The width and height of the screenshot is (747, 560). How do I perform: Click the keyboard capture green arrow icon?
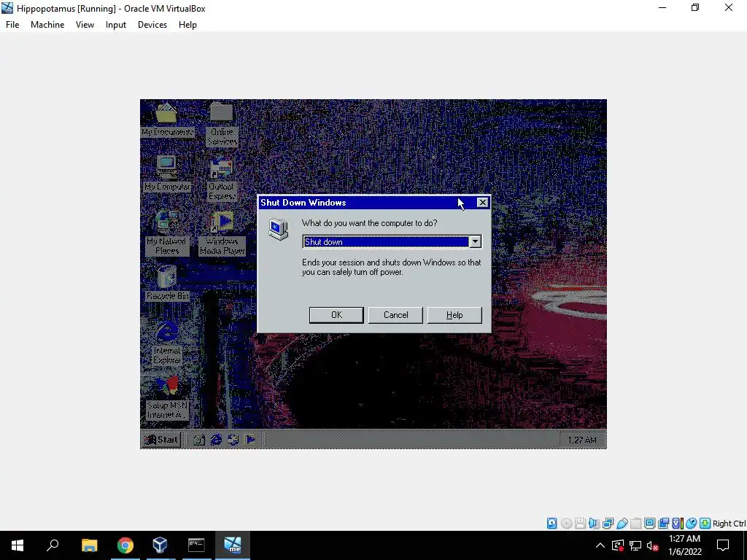pyautogui.click(x=705, y=524)
